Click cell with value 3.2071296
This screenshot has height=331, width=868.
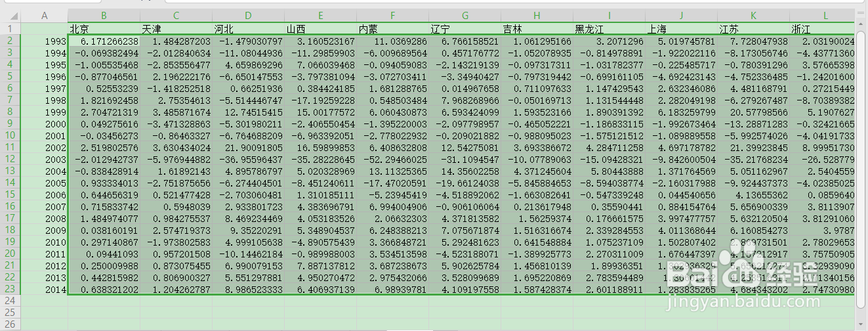pos(609,41)
